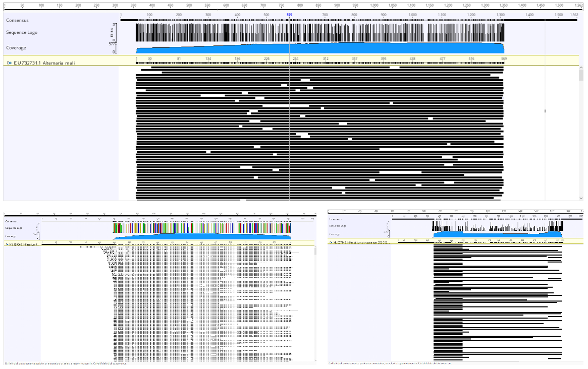The image size is (588, 369).
Task: Click the 1,000 mark on the top ruler
Action: [x=374, y=5]
